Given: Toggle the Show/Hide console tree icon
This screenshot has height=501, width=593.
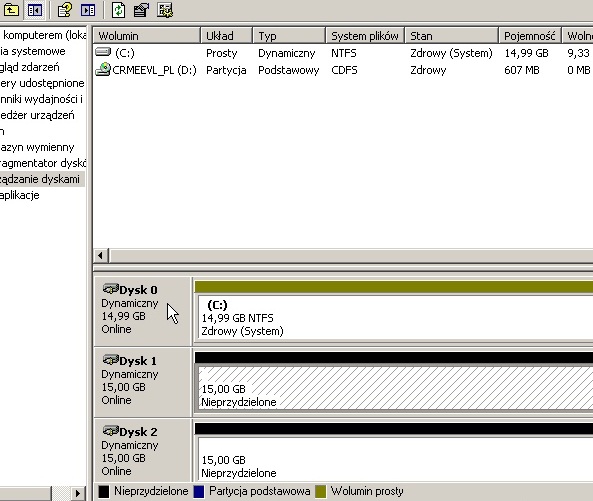Looking at the screenshot, I should [34, 10].
